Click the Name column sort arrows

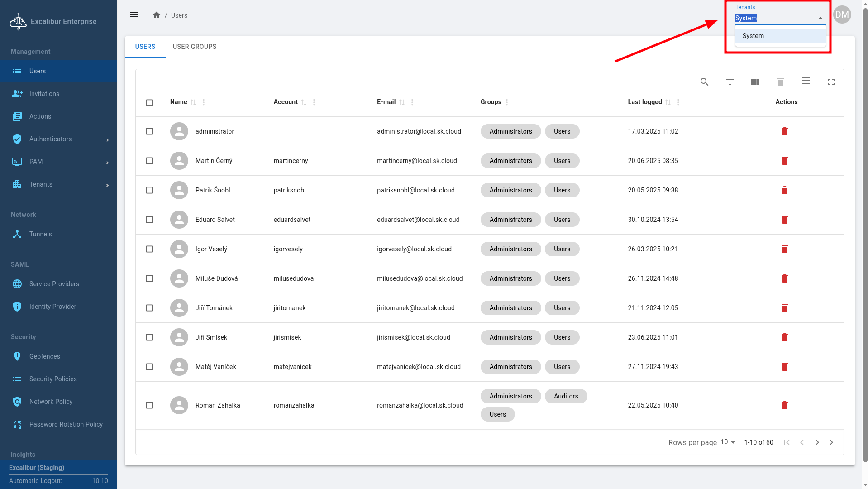click(x=193, y=102)
